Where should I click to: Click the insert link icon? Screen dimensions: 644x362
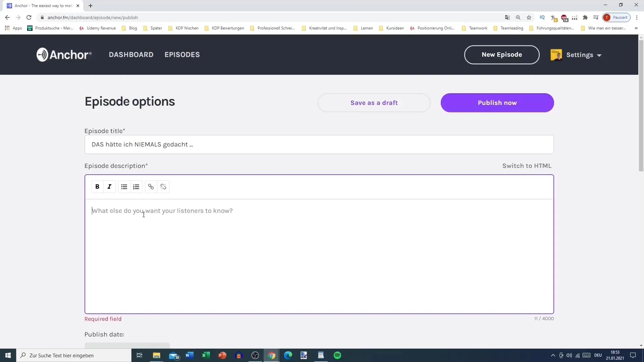click(x=151, y=186)
